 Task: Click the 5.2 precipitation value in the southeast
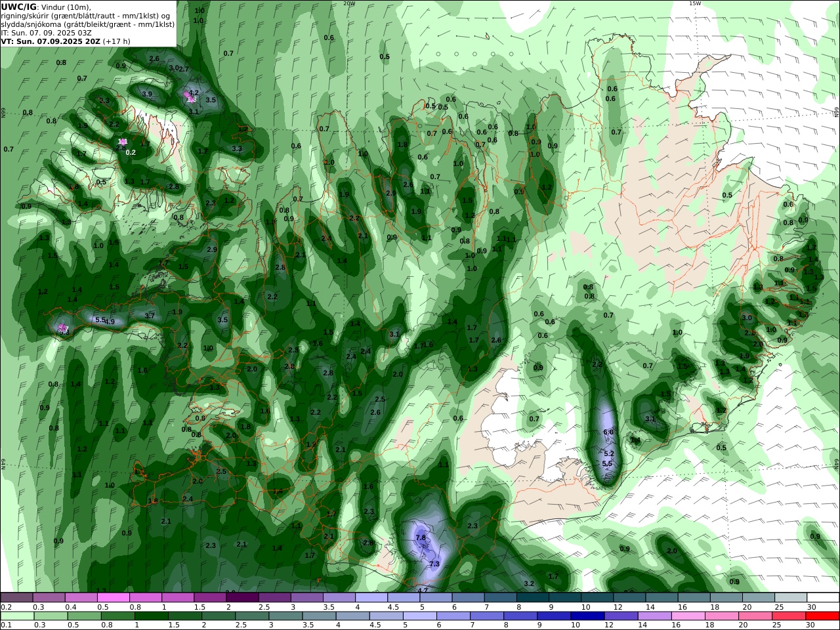(x=608, y=453)
